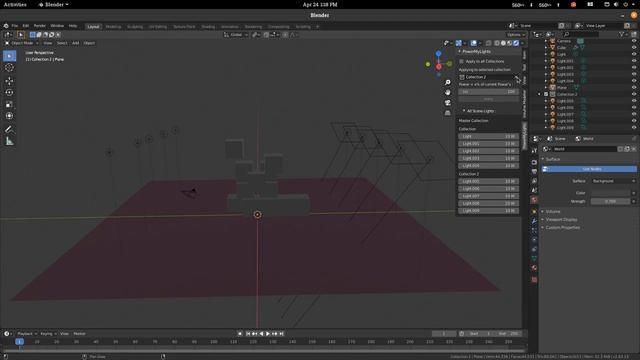The height and width of the screenshot is (360, 640).
Task: Switch perspective/orthographic grid icon
Action: [447, 113]
